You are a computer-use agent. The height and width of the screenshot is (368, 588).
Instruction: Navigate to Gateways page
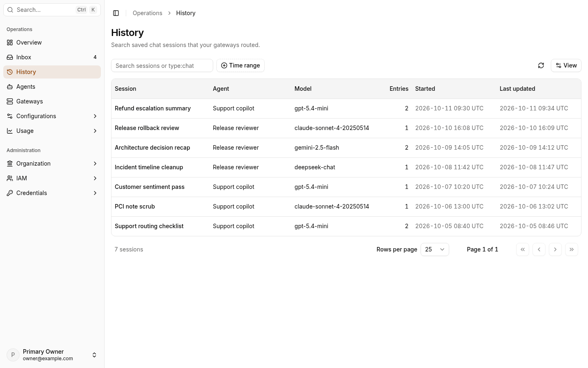[52, 101]
